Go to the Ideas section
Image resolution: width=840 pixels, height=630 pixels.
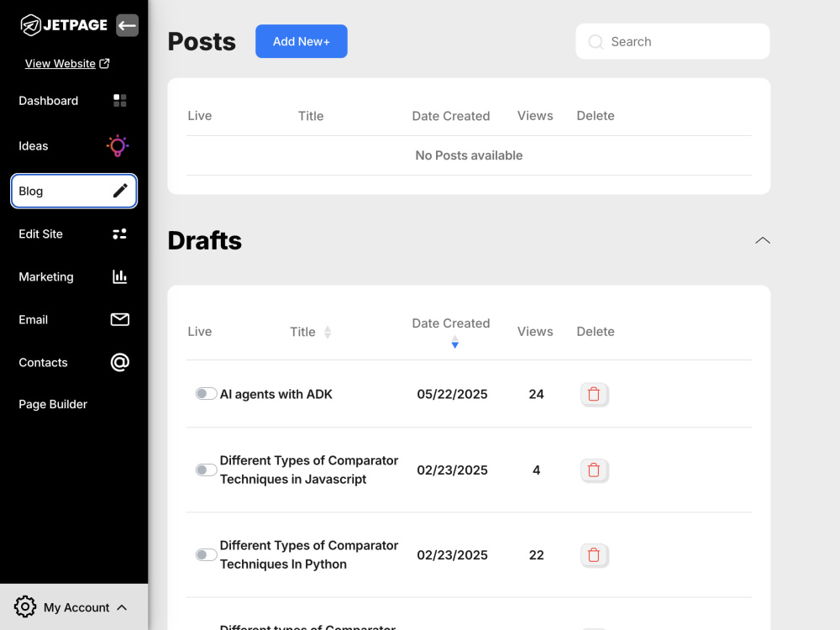point(74,145)
